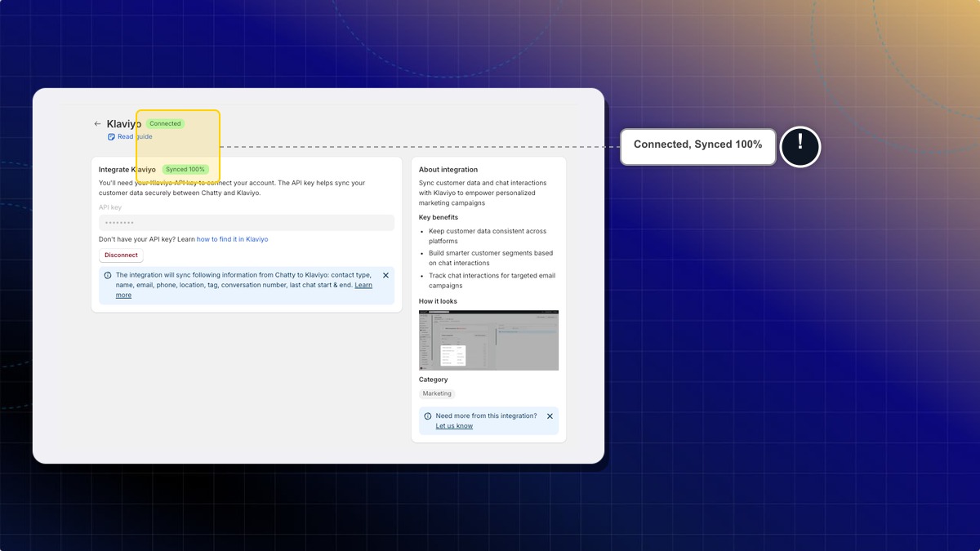Click the Read guide book icon
This screenshot has height=551, width=980.
[111, 136]
